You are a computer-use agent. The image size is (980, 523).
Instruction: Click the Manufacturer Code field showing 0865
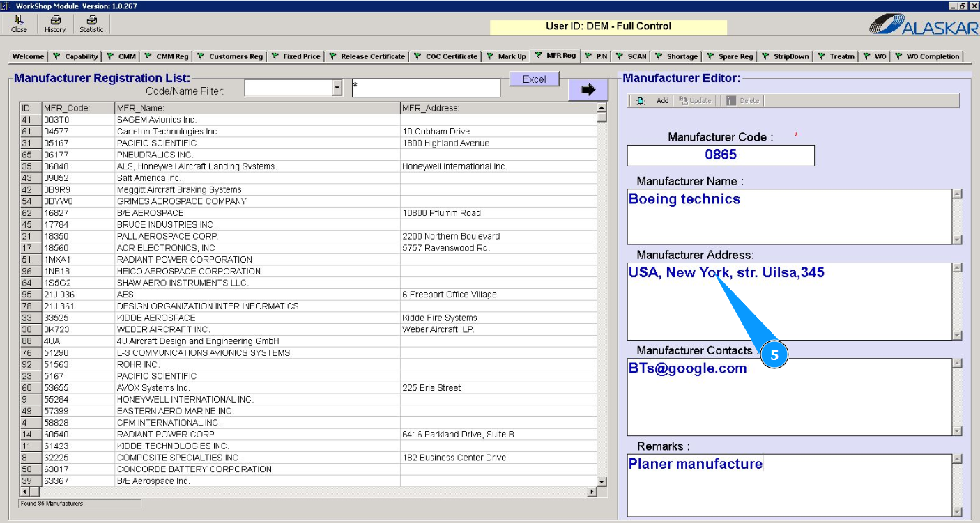pos(721,155)
